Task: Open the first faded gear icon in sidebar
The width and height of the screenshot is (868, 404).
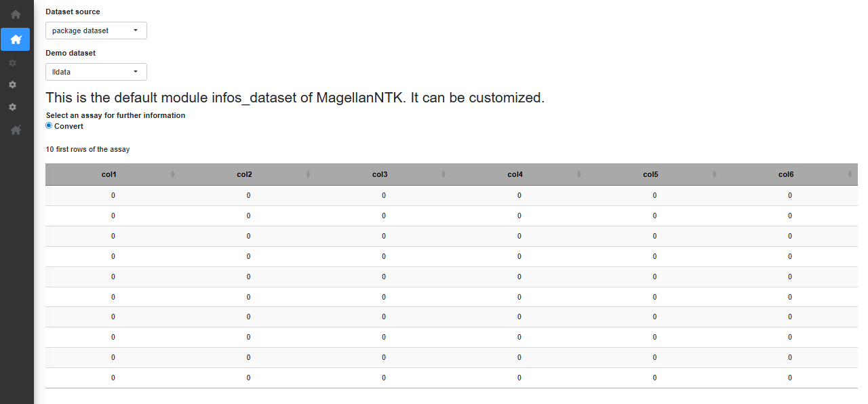Action: click(x=12, y=62)
